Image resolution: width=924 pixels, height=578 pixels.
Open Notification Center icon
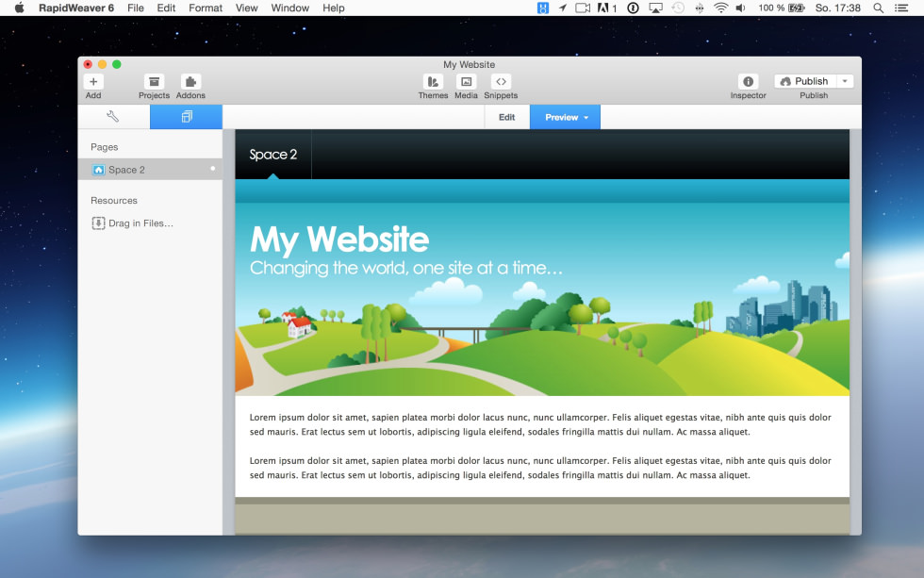tap(901, 8)
